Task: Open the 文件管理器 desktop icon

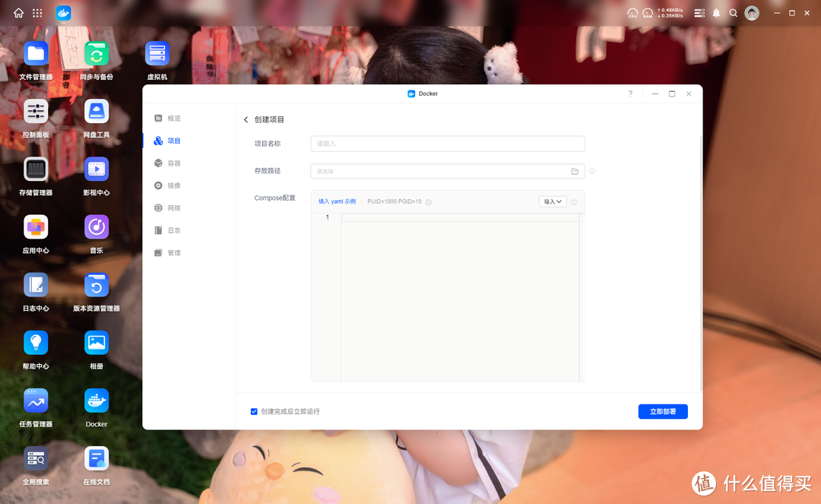Action: [x=36, y=54]
